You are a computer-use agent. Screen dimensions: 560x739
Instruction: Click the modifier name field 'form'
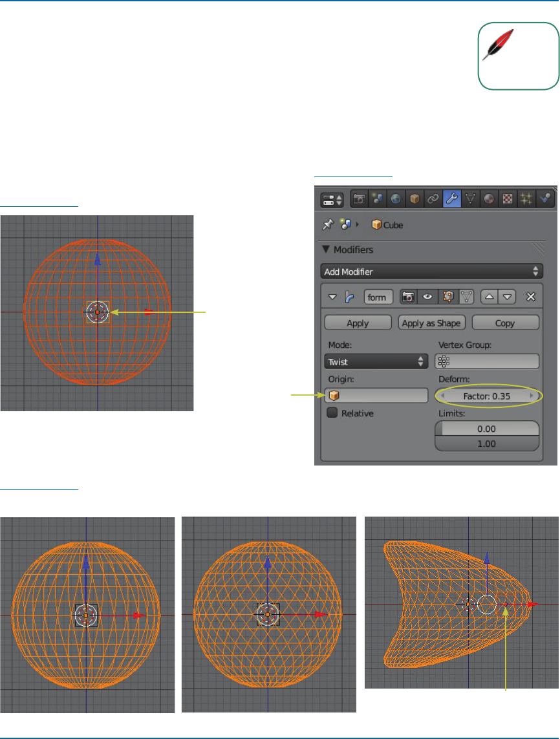[x=378, y=297]
